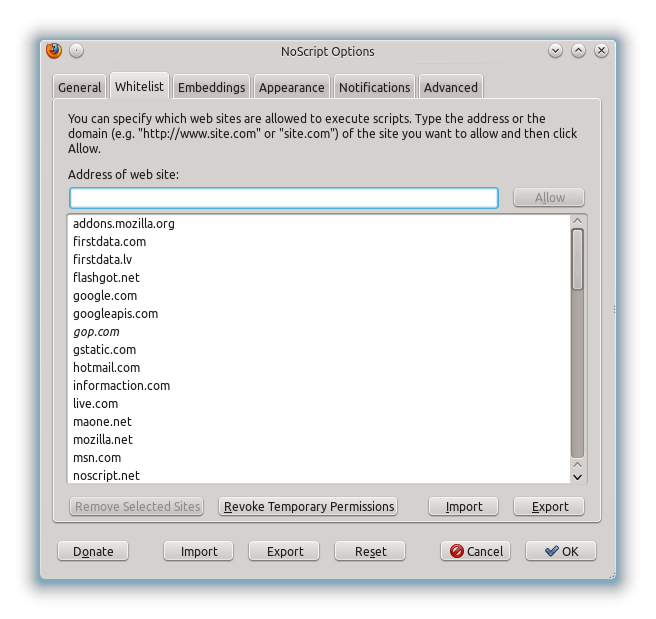
Task: Select firstdata.lv in the site list
Action: point(319,260)
